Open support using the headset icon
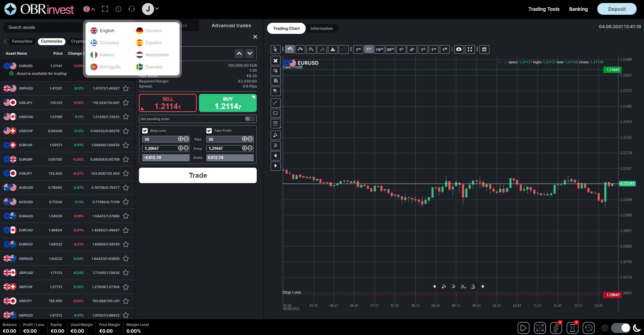644x335 pixels. click(132, 9)
